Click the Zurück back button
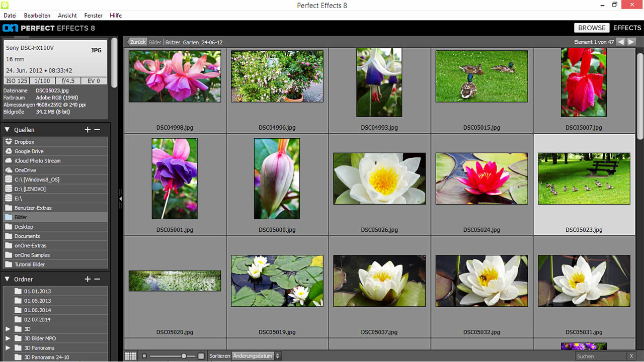Viewport: 644px width, 362px height. (137, 42)
